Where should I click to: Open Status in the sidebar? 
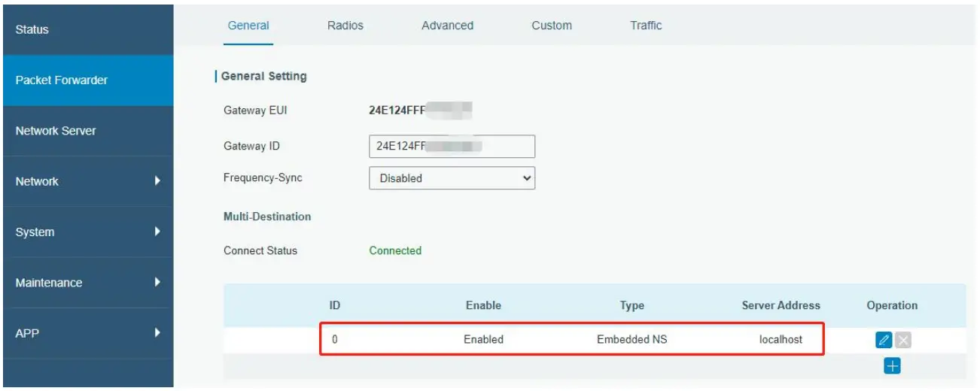point(87,29)
